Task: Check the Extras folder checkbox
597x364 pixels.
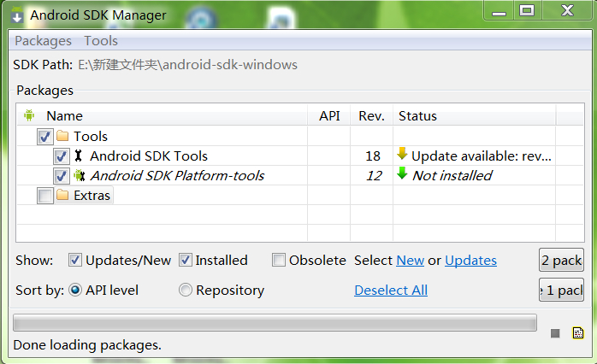Action: click(45, 196)
